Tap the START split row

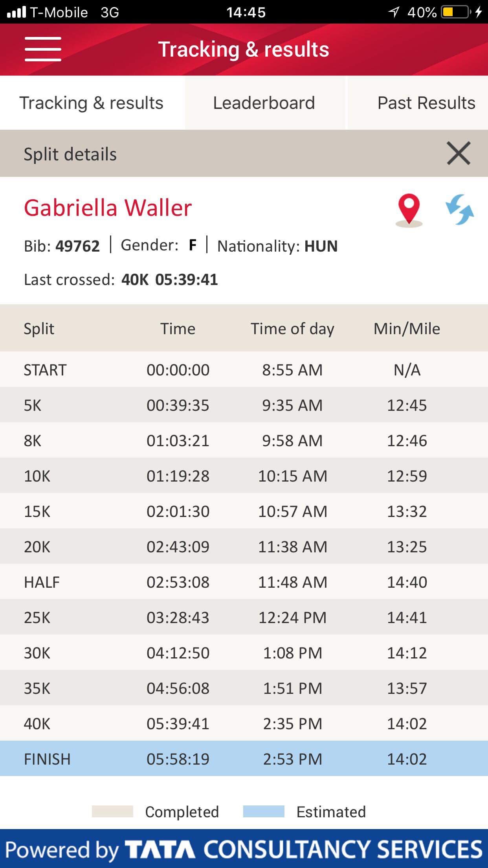[x=244, y=370]
